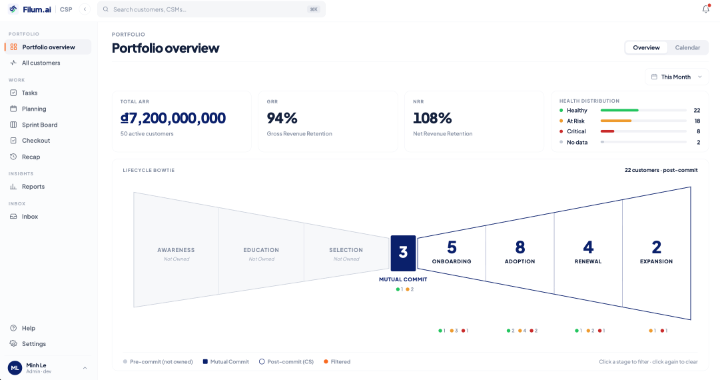Filter by Expansion stage 2

coord(657,253)
